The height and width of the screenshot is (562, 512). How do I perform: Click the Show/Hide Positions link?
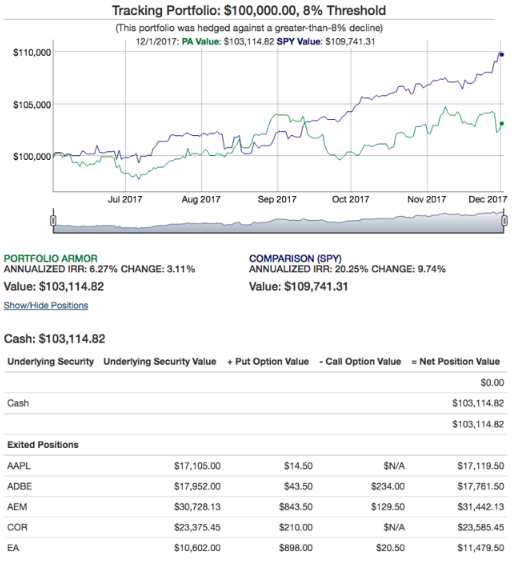pos(46,305)
